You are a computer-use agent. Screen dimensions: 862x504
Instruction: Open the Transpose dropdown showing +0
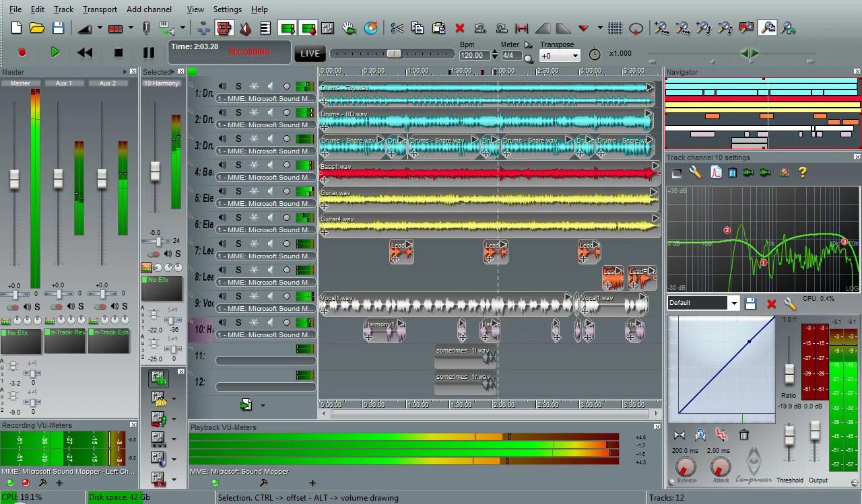click(560, 56)
